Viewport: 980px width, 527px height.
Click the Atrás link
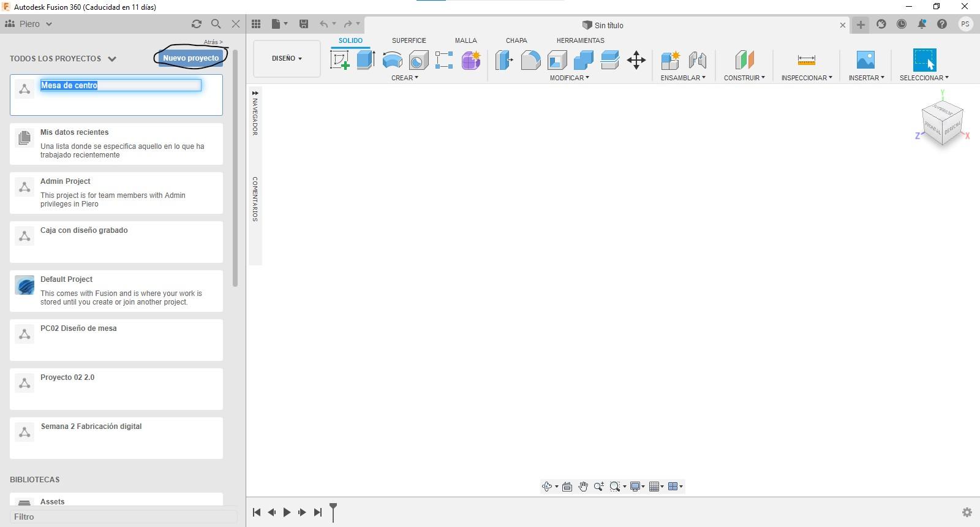213,42
